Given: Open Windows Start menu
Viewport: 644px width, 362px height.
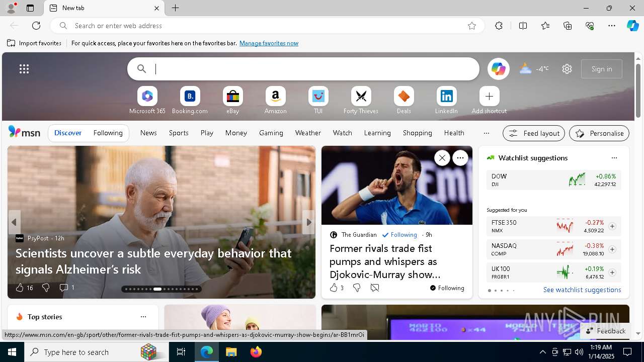Looking at the screenshot, I should click(12, 352).
